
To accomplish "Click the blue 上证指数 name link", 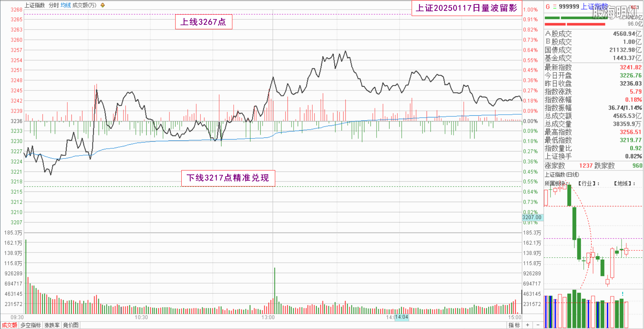I will (x=594, y=6).
